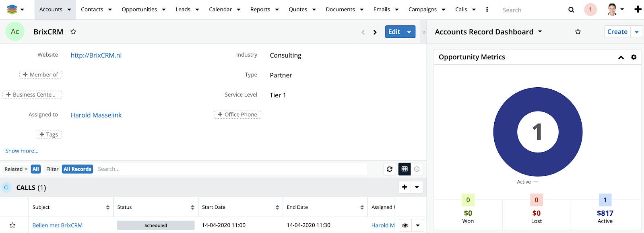Viewport: 644px width, 233px height.
Task: Click the Cl Calls module icon
Action: pyautogui.click(x=6, y=188)
